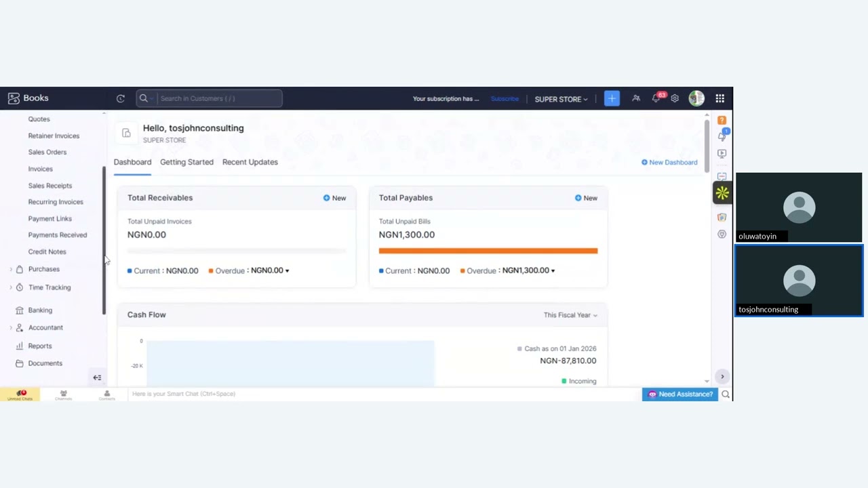The width and height of the screenshot is (868, 488).
Task: Click New in Total Receivables card
Action: point(334,198)
